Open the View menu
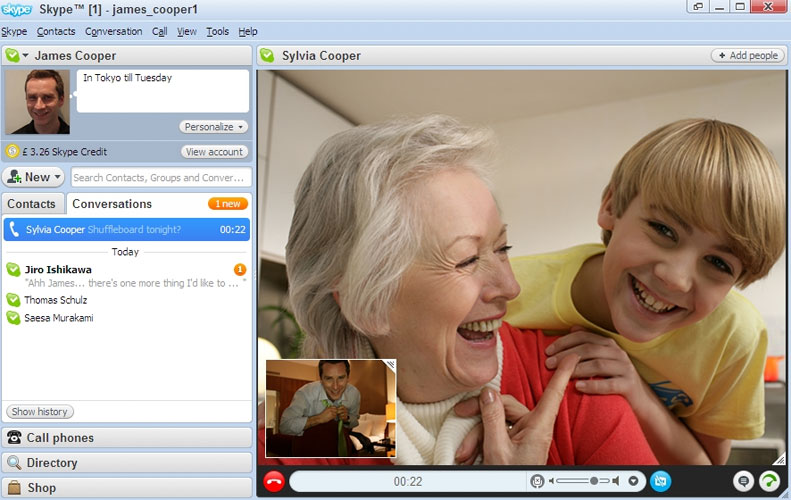Screen dimensions: 791x500 point(187,31)
